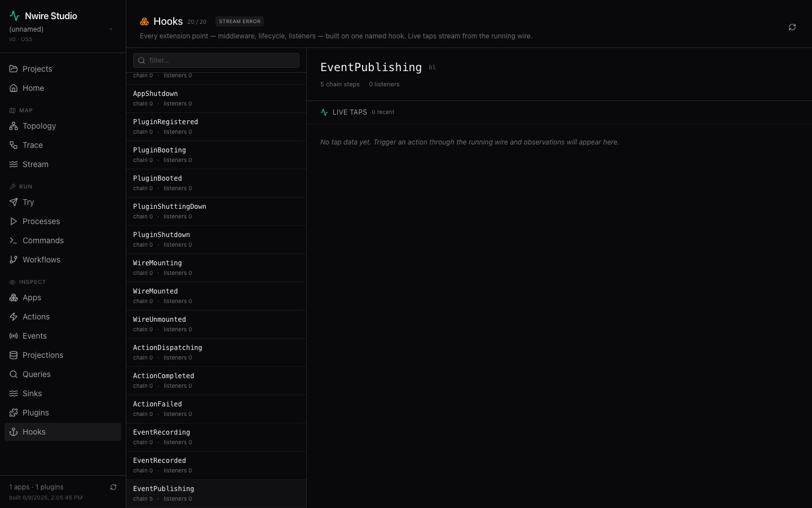Open the Workflows branch icon
The width and height of the screenshot is (812, 508).
pos(14,260)
